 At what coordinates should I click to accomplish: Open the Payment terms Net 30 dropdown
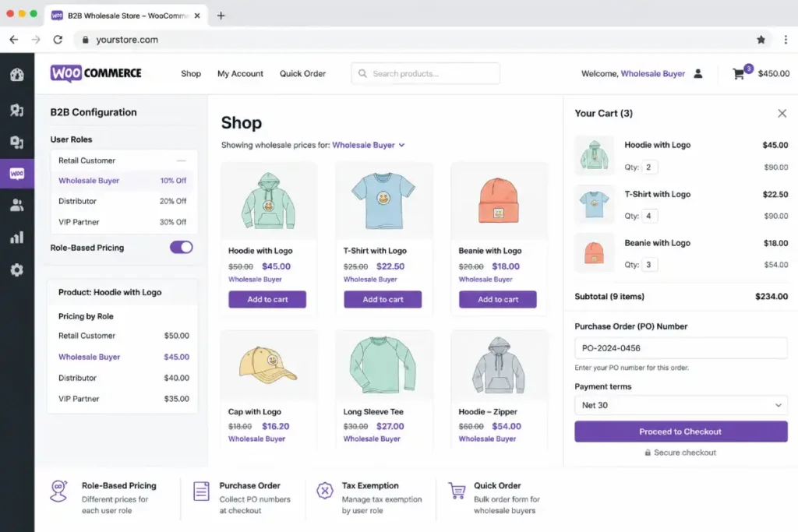point(681,405)
